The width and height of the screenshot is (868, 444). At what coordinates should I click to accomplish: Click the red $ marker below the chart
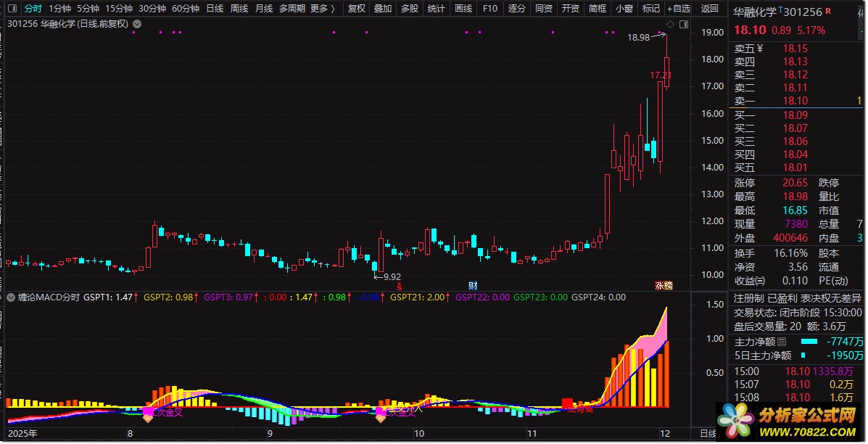coord(399,287)
